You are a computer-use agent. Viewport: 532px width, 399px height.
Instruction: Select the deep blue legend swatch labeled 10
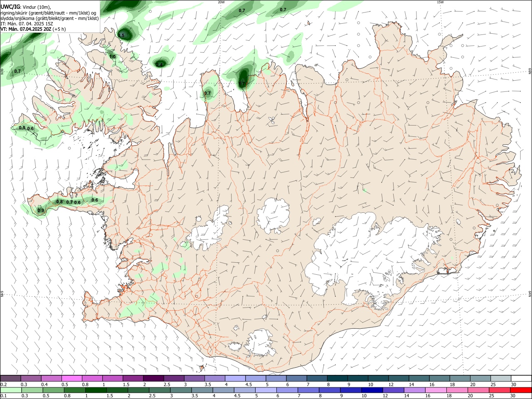pos(372,390)
